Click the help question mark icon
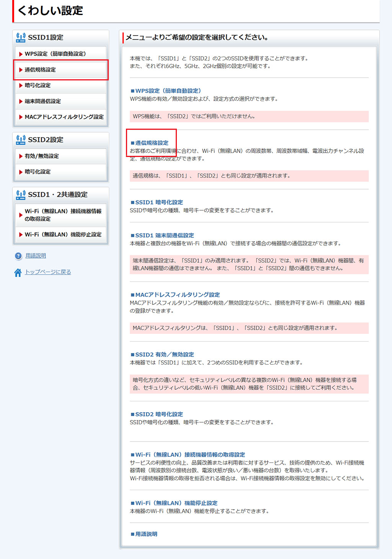 tap(18, 256)
